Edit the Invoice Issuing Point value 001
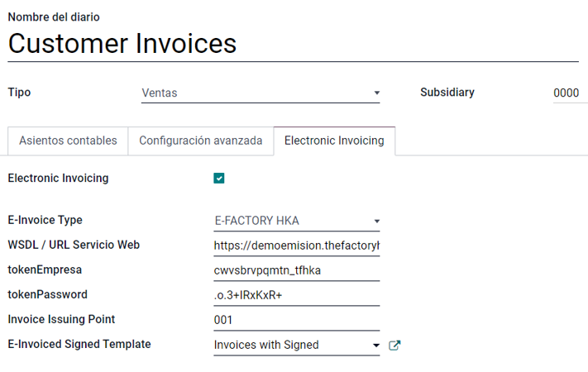The height and width of the screenshot is (372, 588). [297, 320]
